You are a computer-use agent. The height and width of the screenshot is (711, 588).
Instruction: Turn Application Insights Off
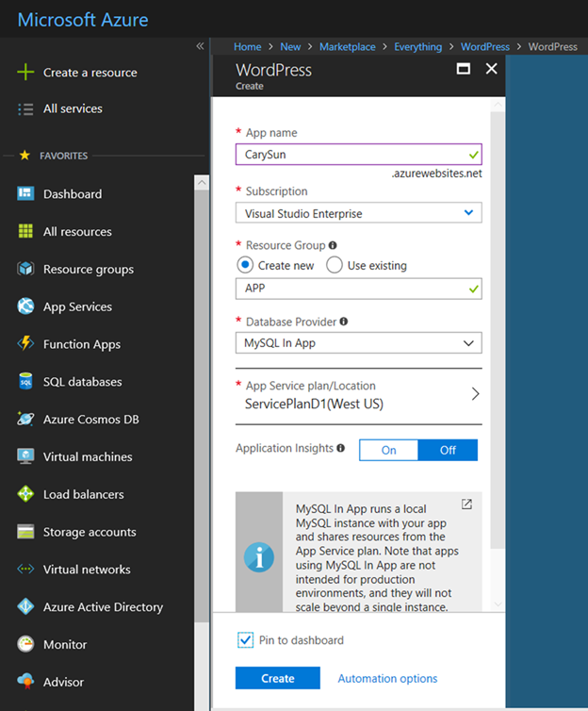point(448,450)
